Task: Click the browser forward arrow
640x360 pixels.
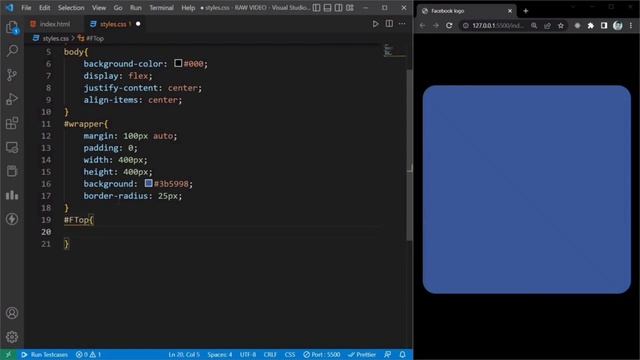Action: (x=436, y=25)
